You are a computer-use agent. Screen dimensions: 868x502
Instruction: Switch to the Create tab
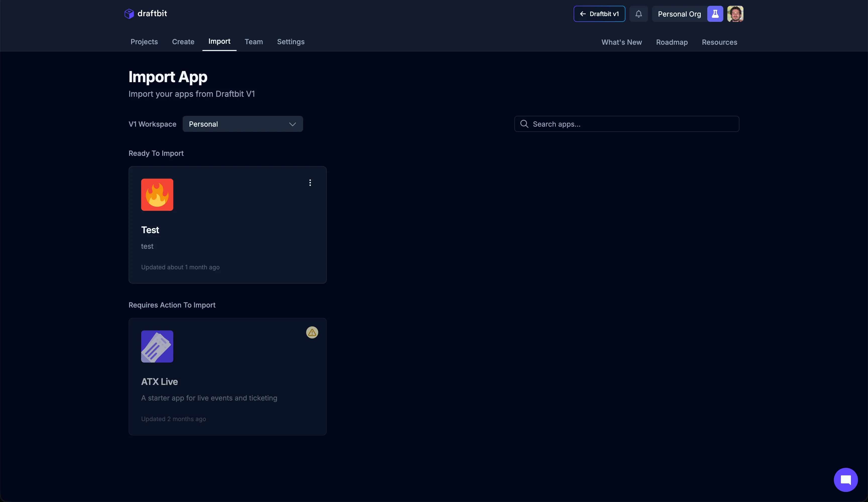[183, 42]
